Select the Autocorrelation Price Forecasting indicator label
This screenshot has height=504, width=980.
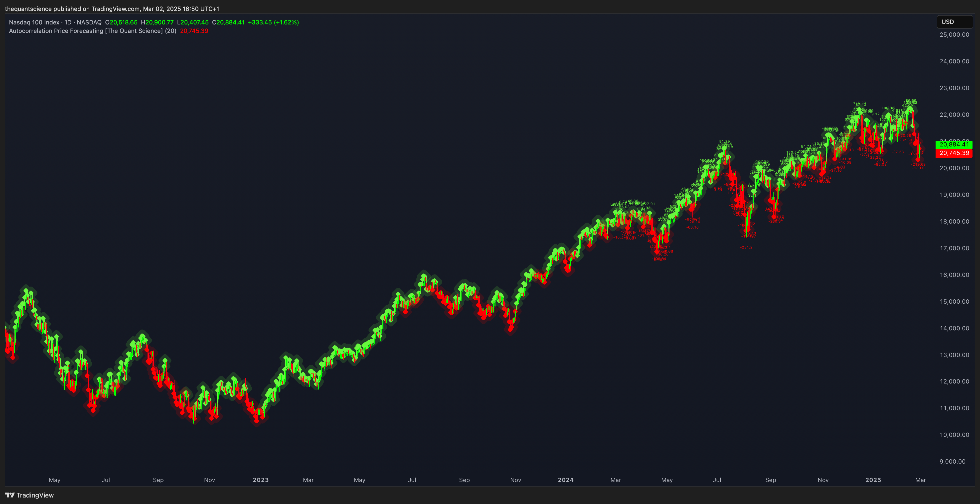click(92, 31)
